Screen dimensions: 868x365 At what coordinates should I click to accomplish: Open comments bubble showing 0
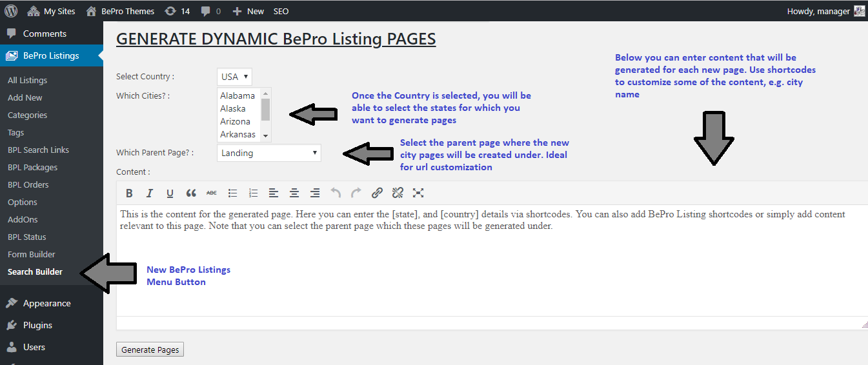[210, 11]
